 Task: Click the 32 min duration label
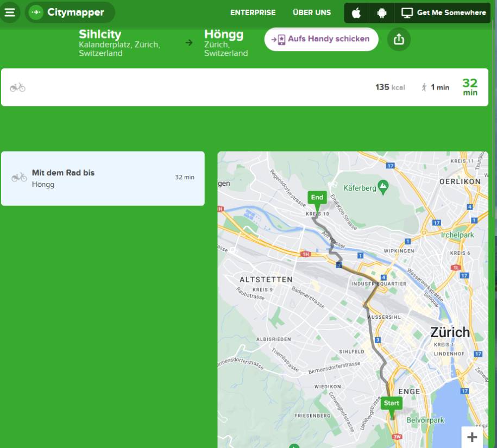coord(469,87)
